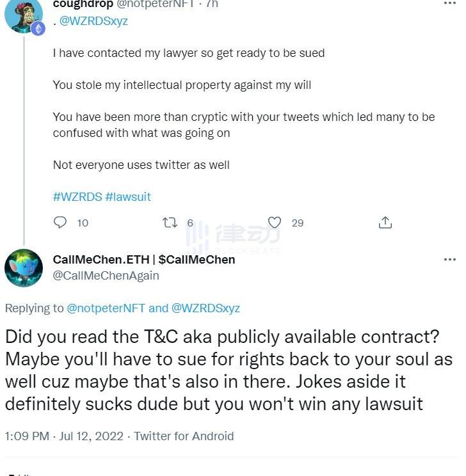Open more options on coughdrop's tweet
The height and width of the screenshot is (476, 466).
(450, 4)
